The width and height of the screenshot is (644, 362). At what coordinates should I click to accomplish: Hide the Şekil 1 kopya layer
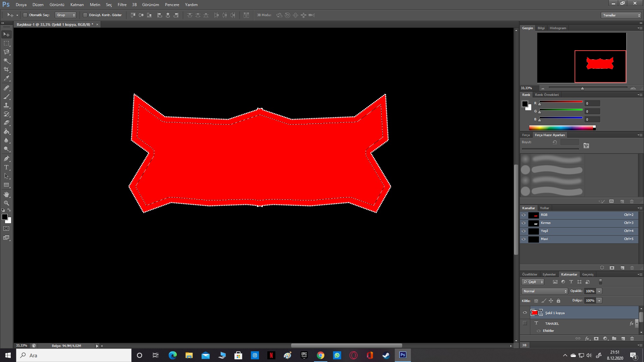click(525, 313)
